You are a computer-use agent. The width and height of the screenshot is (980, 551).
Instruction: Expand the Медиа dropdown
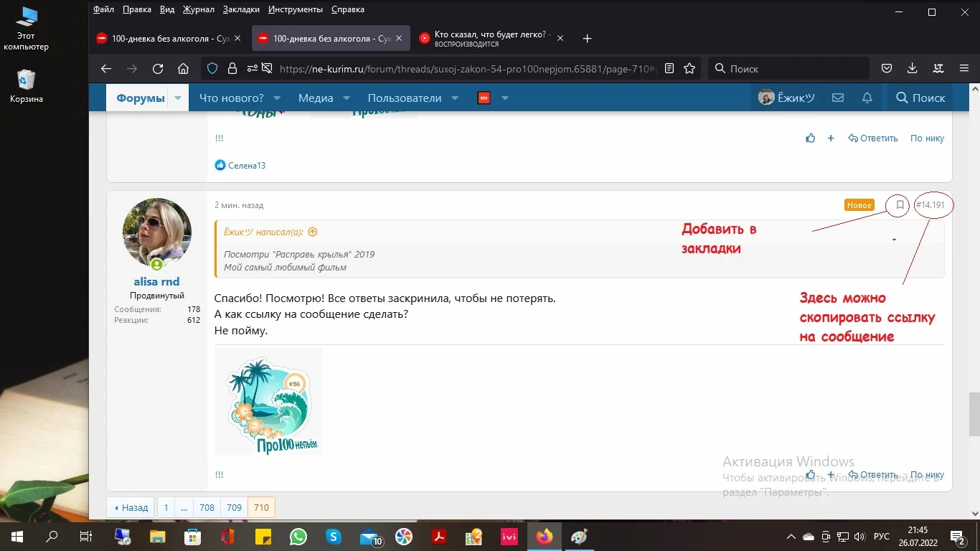346,98
